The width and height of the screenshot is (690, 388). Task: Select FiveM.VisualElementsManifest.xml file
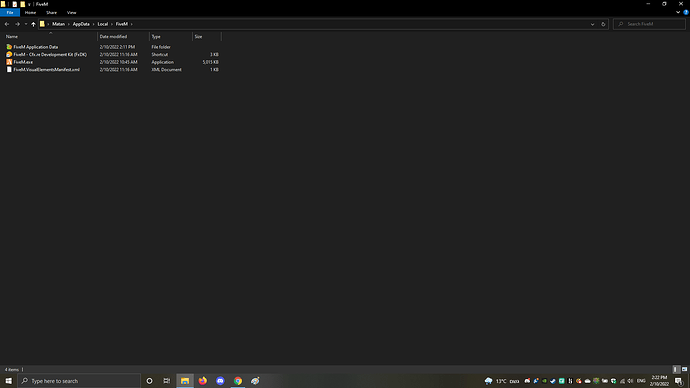point(47,70)
